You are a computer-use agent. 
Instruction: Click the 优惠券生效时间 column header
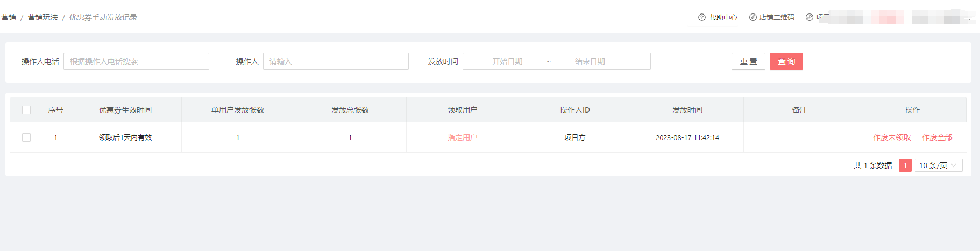[x=125, y=110]
